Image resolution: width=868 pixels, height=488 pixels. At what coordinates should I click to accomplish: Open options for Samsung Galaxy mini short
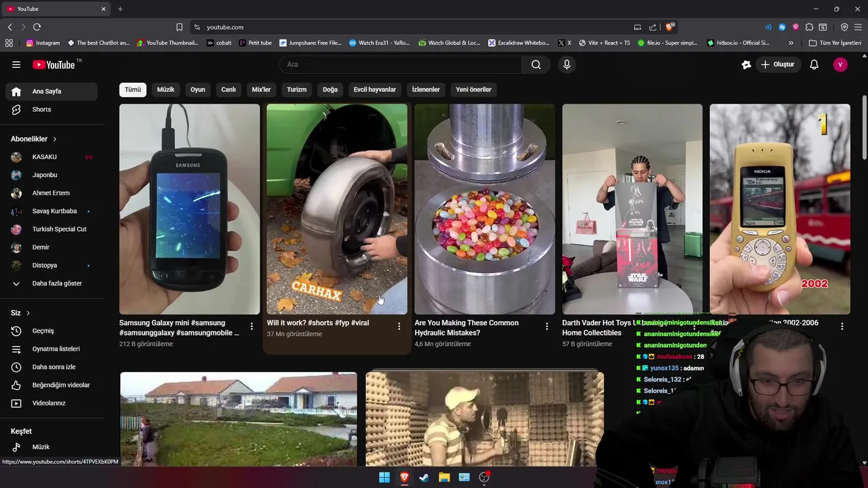(252, 327)
